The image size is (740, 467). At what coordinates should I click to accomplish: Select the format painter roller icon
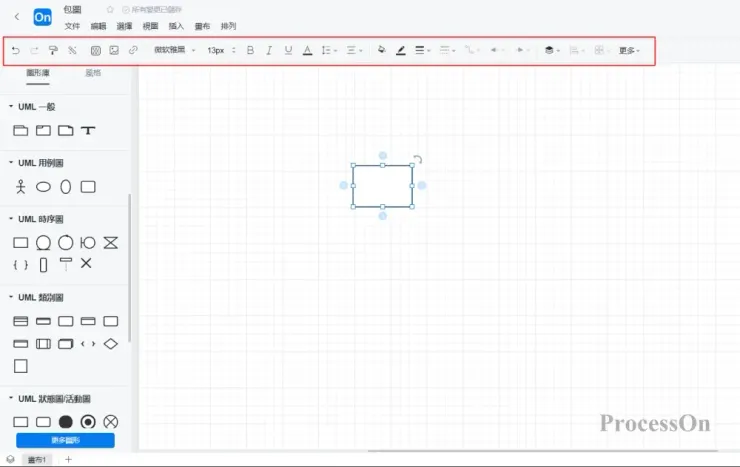[x=53, y=50]
